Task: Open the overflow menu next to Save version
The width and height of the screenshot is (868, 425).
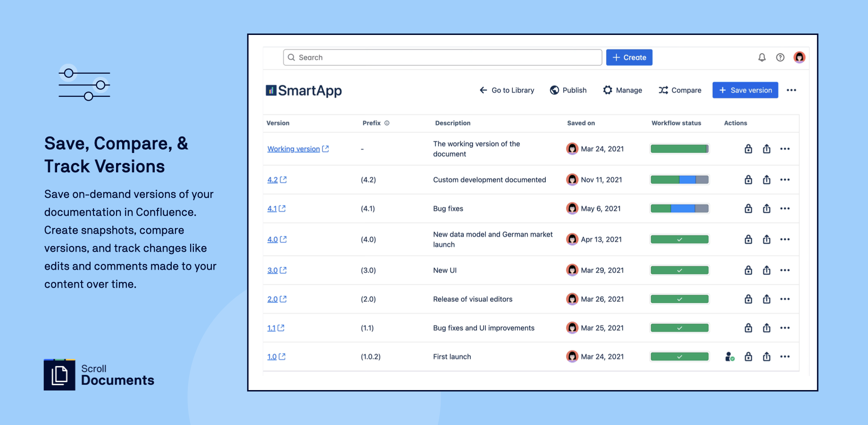Action: (x=792, y=90)
